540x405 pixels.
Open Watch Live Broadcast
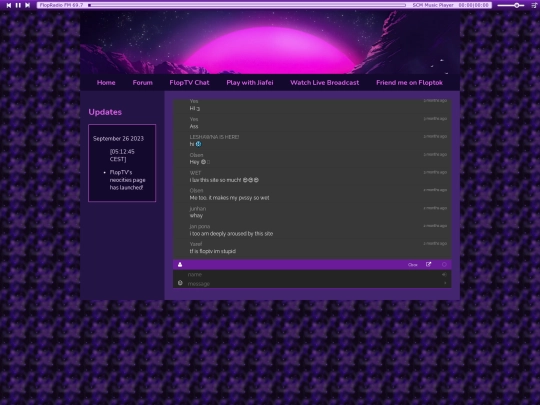[x=324, y=83]
